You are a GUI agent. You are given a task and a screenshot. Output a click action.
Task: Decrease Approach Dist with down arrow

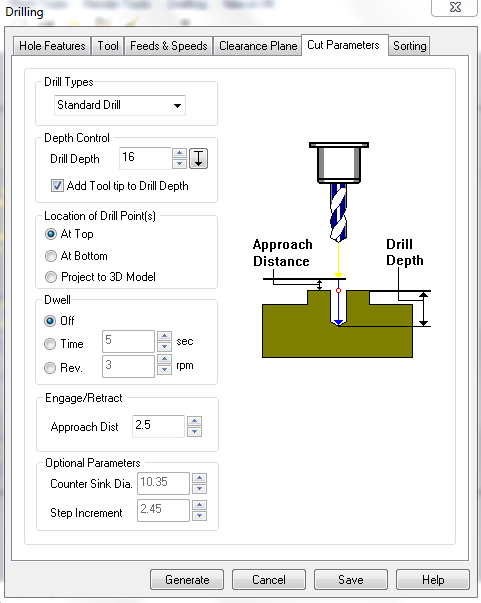[x=195, y=431]
